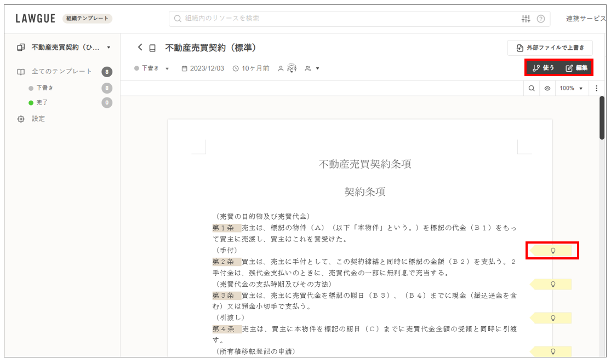
Task: Open the 100% zoom level dropdown
Action: 571,88
